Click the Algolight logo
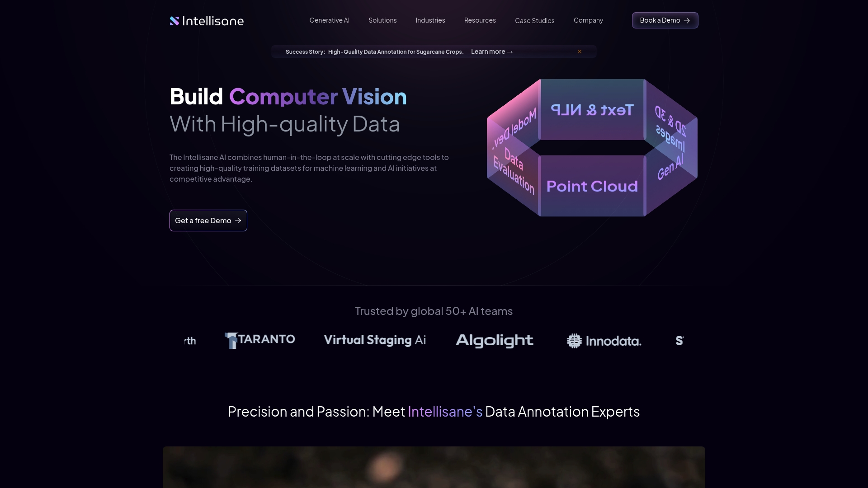The image size is (868, 488). click(x=495, y=341)
